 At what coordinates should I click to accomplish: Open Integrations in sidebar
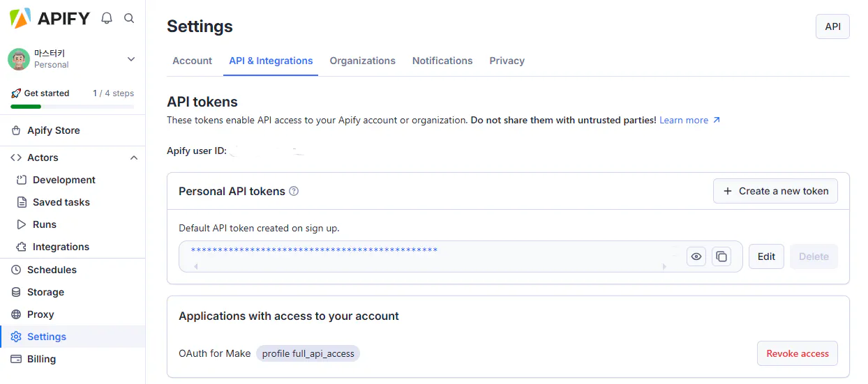(x=61, y=247)
